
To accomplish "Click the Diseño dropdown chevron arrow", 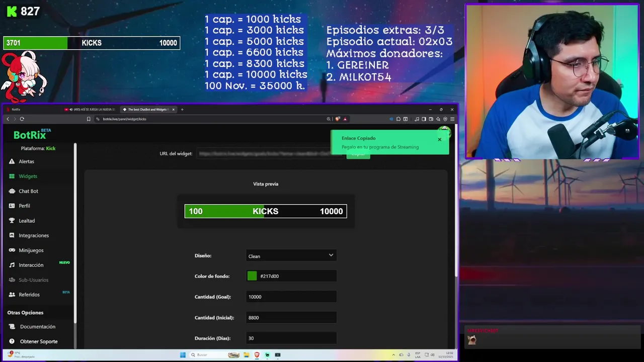I will (x=331, y=255).
